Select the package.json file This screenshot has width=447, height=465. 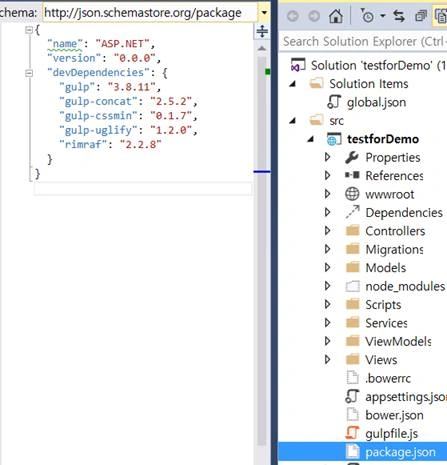(400, 452)
